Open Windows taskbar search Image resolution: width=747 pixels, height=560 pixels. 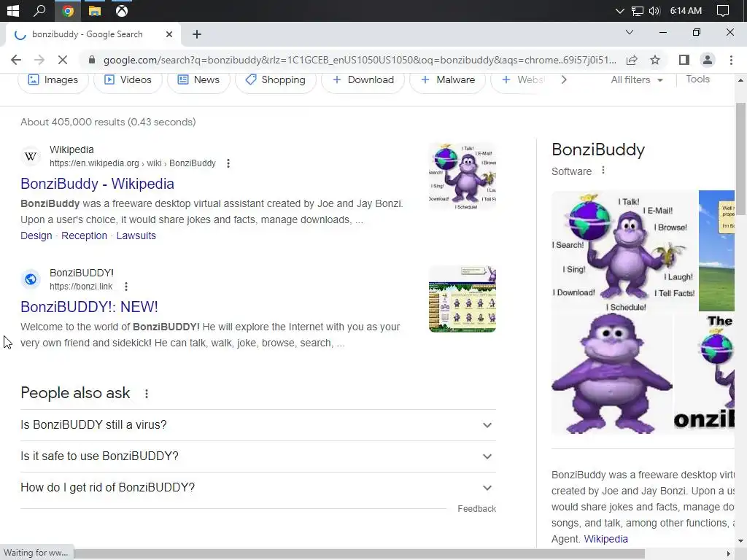[x=39, y=10]
